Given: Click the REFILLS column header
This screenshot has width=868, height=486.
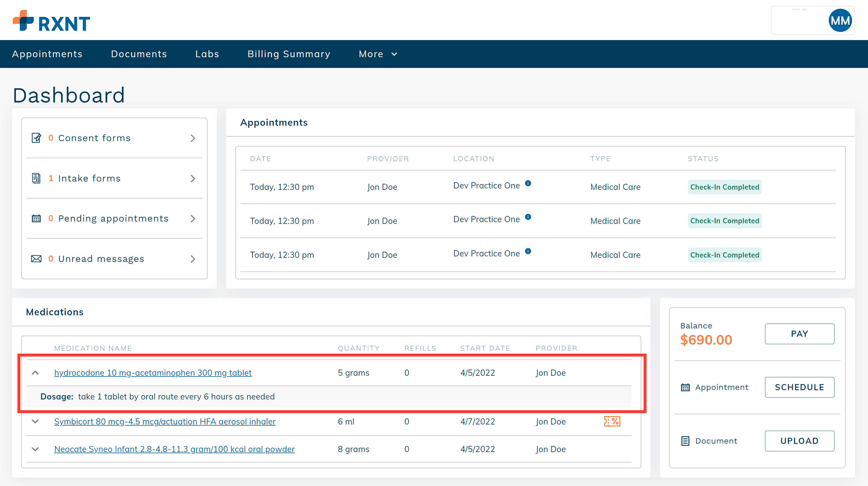Looking at the screenshot, I should tap(420, 348).
